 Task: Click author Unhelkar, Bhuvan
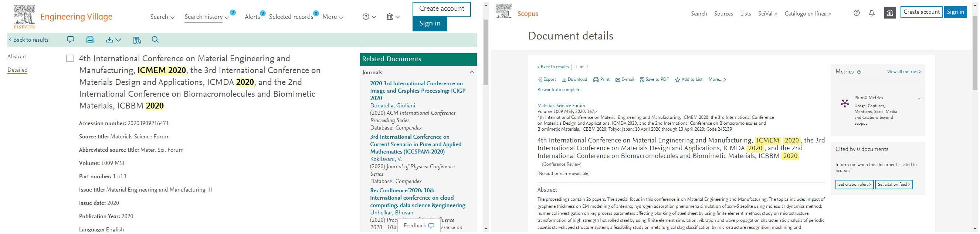pos(391,213)
